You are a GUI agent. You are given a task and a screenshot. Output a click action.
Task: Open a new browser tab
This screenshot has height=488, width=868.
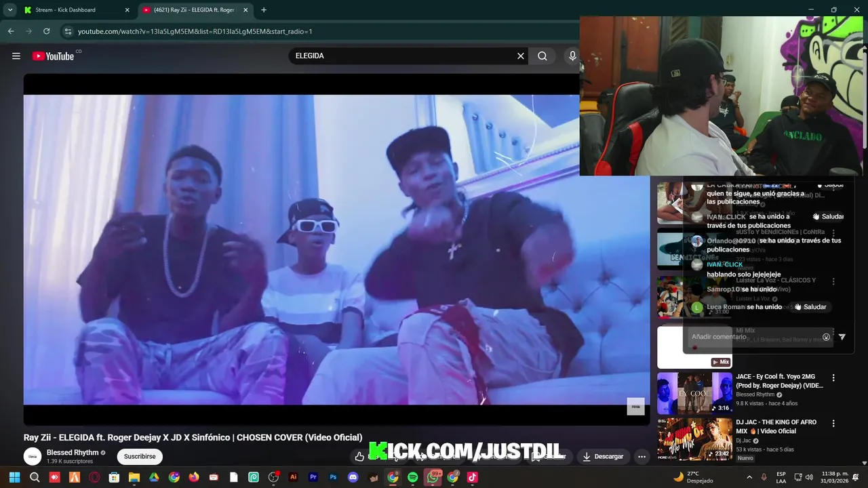264,10
